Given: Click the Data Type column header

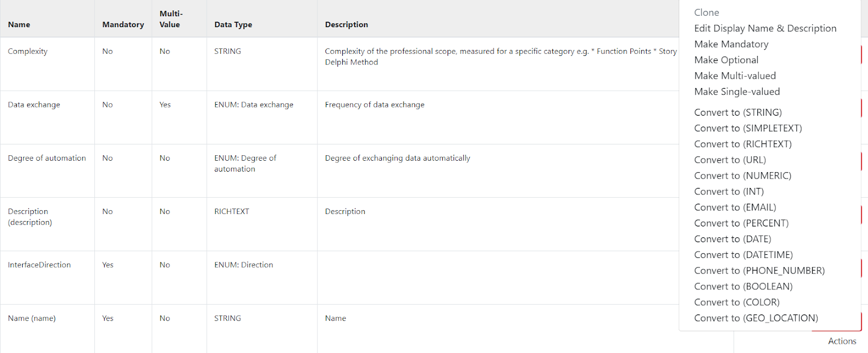Looking at the screenshot, I should (x=233, y=24).
